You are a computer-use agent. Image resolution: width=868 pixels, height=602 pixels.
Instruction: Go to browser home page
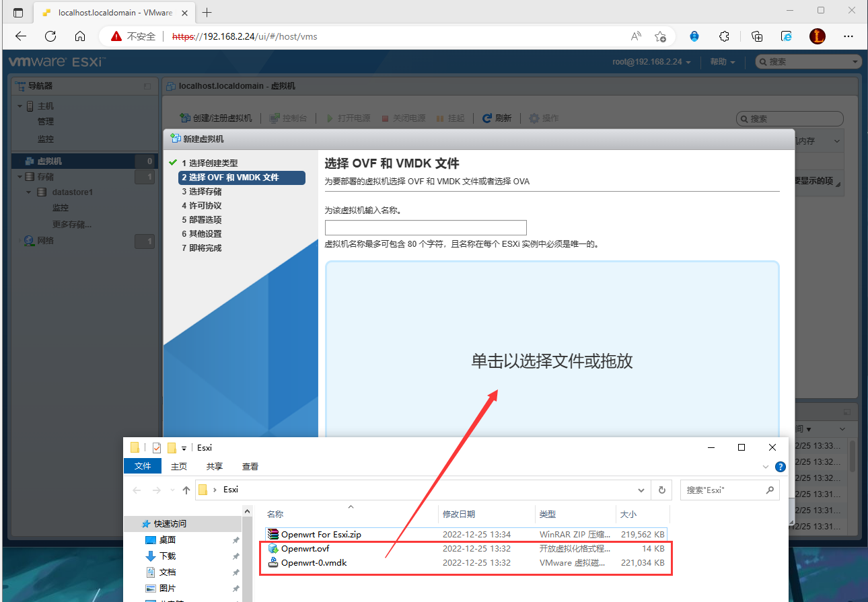[80, 36]
